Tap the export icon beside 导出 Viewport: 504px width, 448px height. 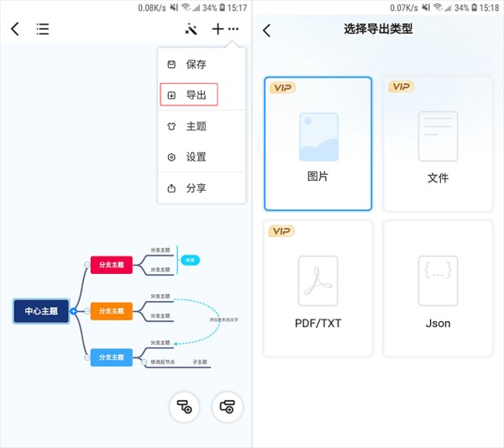(x=171, y=95)
